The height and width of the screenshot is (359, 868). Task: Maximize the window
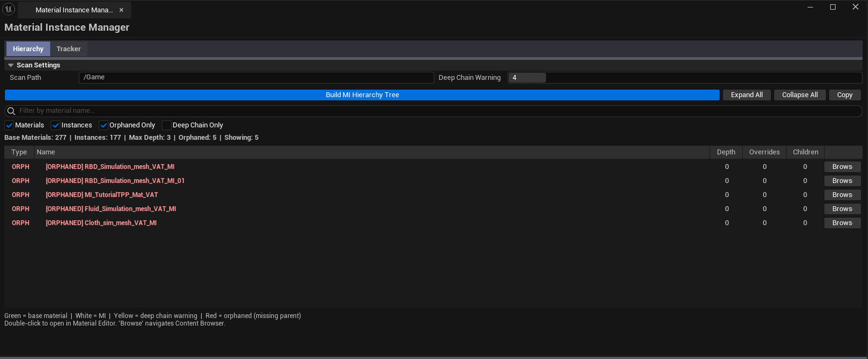pos(833,7)
